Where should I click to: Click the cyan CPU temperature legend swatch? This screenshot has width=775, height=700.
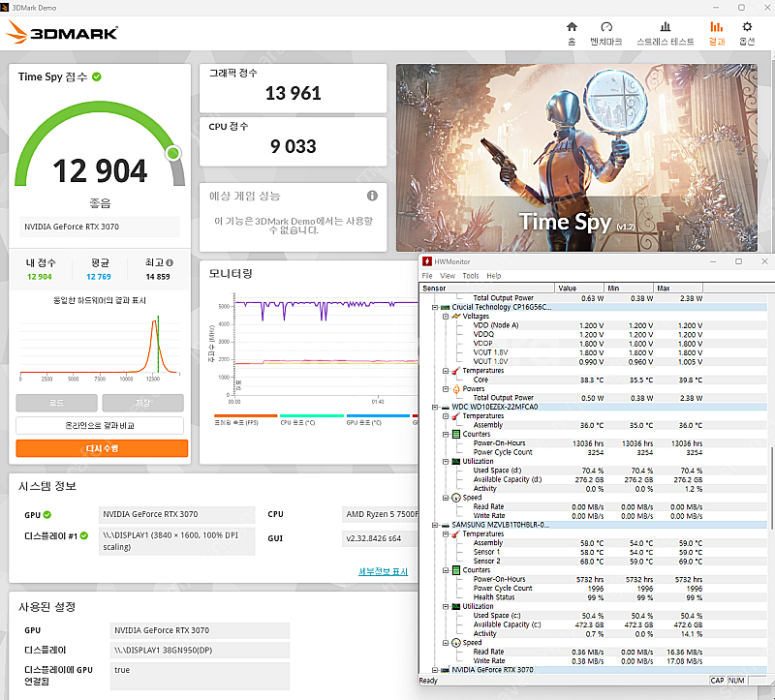(x=311, y=415)
